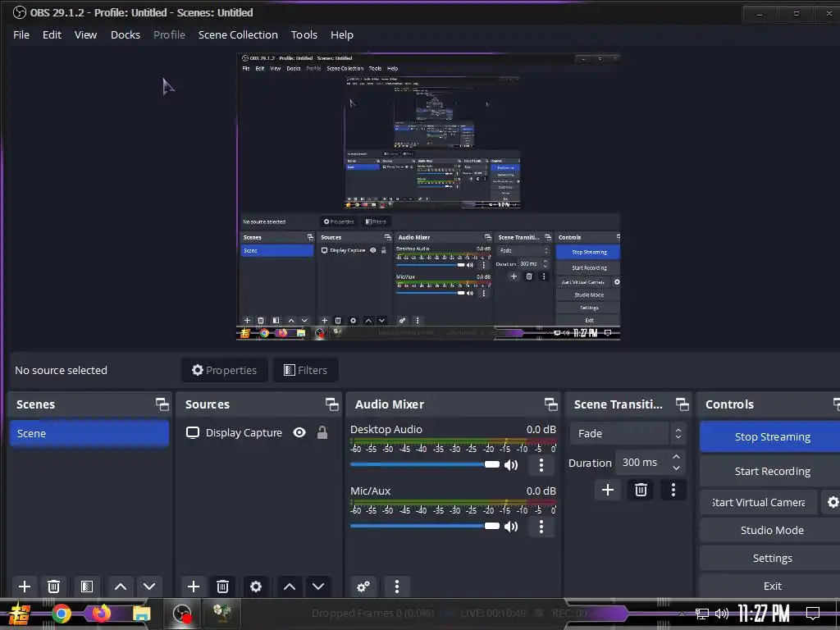Open source properties gear in Sources dock
Screen dimensions: 840x630
pyautogui.click(x=256, y=586)
